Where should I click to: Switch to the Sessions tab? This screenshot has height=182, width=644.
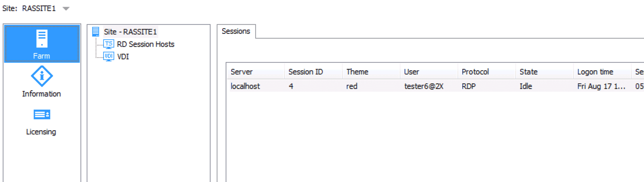(236, 31)
